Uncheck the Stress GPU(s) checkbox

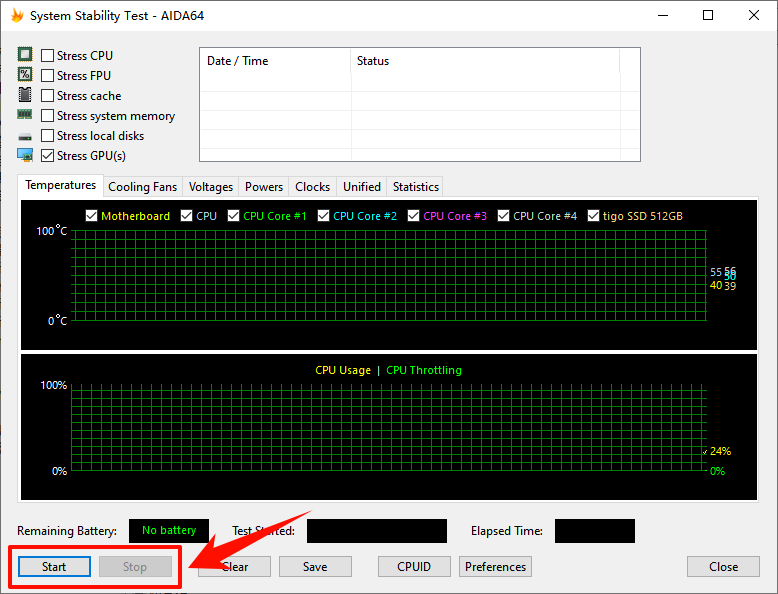[x=47, y=155]
